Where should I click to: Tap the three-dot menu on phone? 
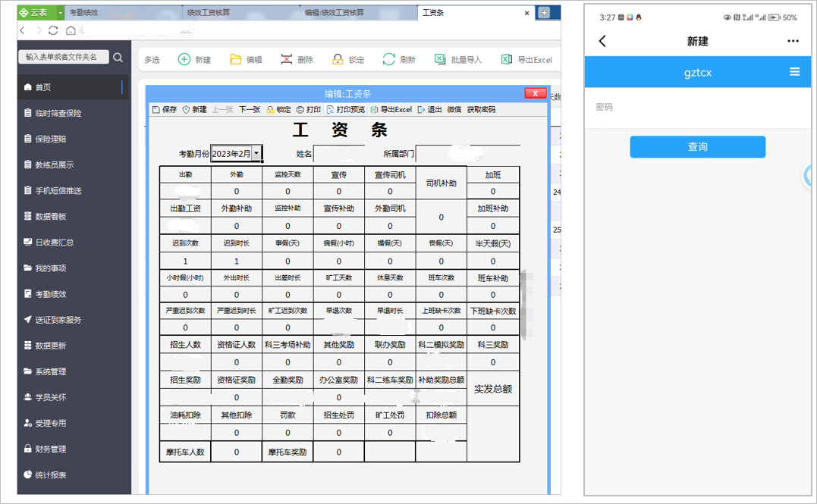(793, 41)
